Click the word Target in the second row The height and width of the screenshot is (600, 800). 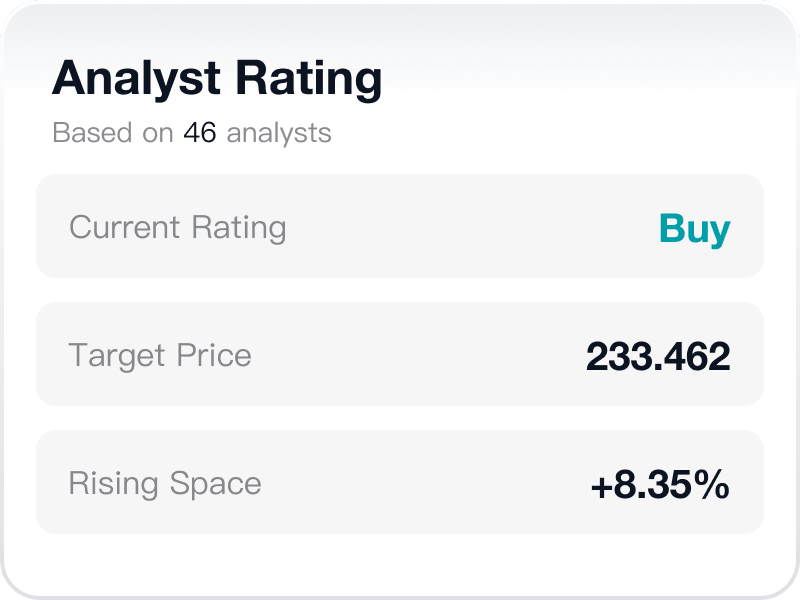pyautogui.click(x=117, y=356)
